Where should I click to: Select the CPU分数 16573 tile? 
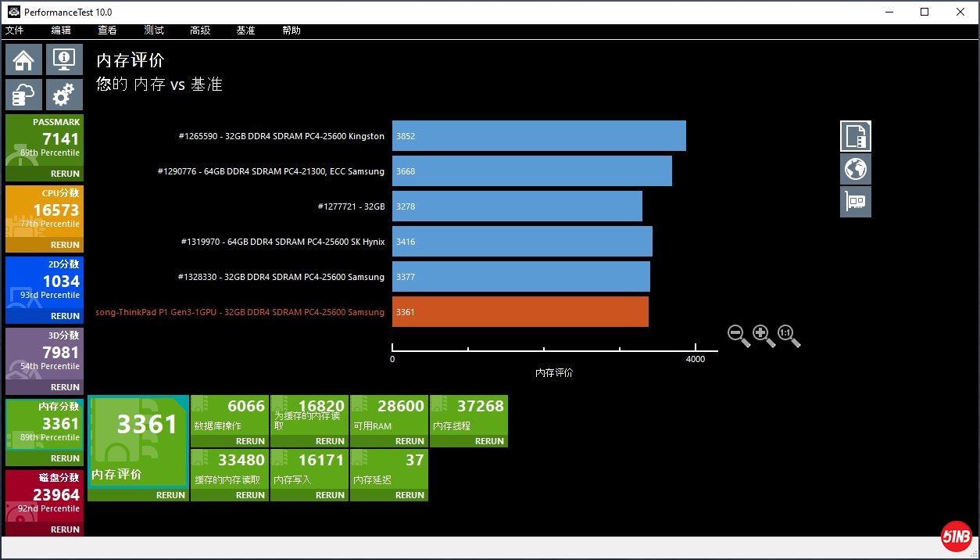click(x=44, y=213)
